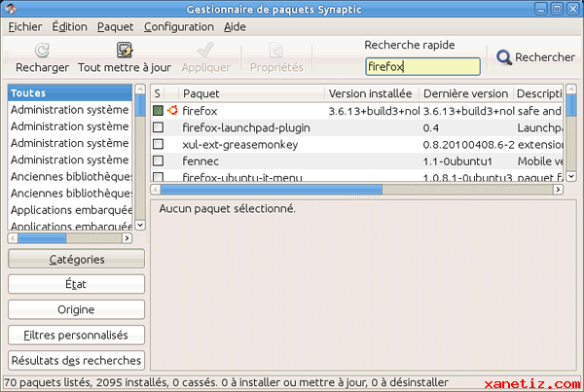Maximize the Synaptic window
Image resolution: width=584 pixels, height=392 pixels.
click(x=557, y=9)
